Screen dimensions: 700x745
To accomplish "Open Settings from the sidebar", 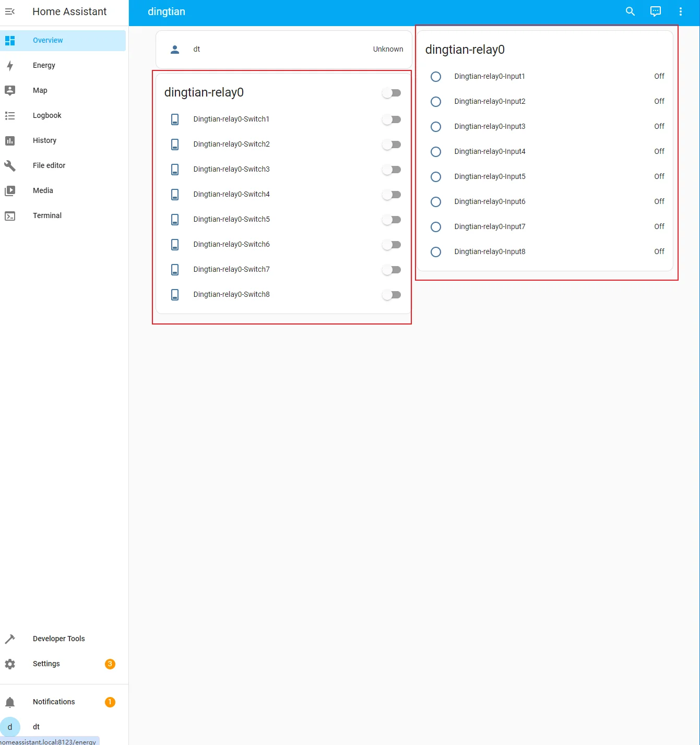I will click(x=46, y=664).
